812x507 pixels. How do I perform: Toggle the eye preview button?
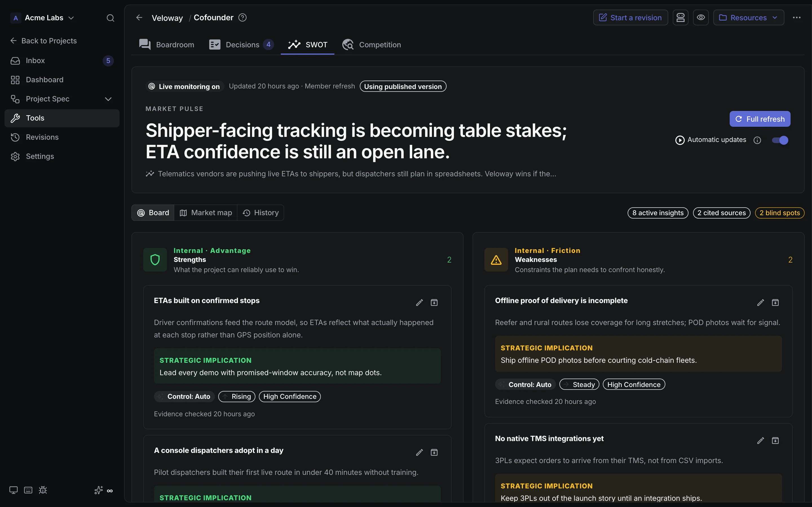tap(701, 17)
